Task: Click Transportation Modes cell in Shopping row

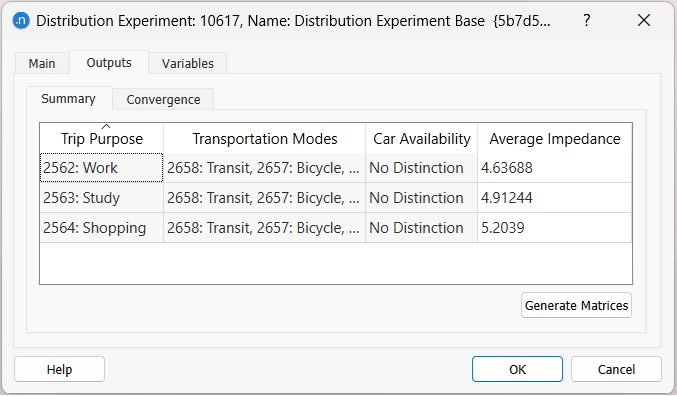Action: pos(264,228)
